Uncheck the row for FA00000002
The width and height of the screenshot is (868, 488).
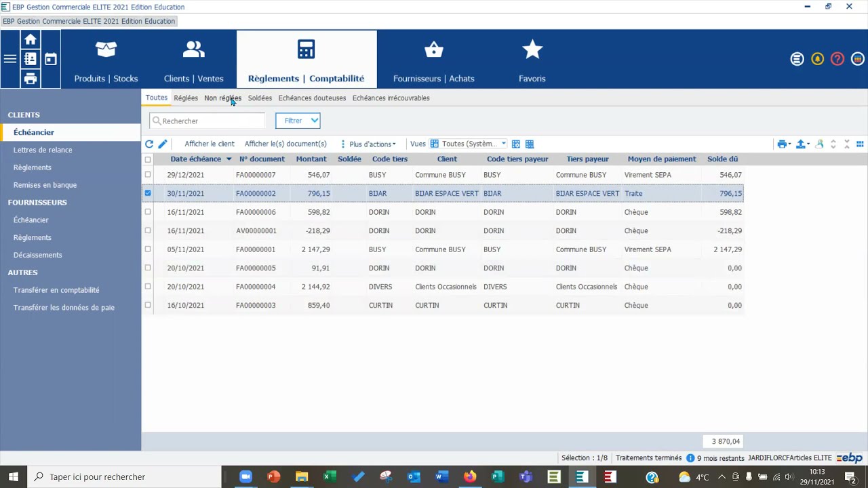click(x=148, y=193)
